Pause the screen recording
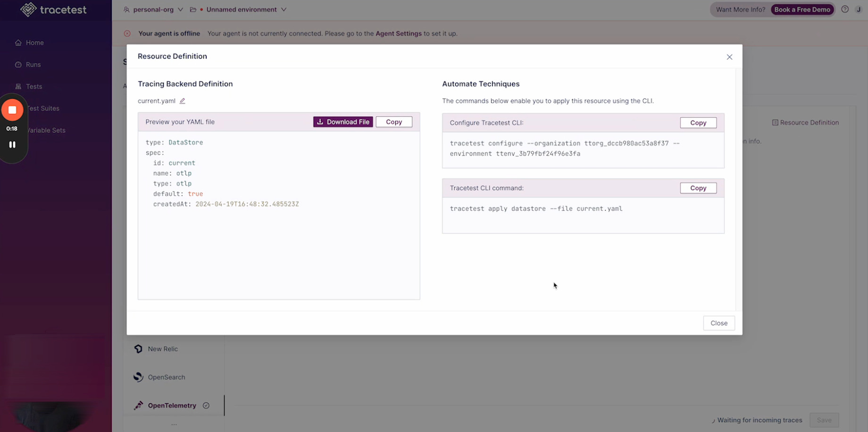Image resolution: width=868 pixels, height=432 pixels. click(12, 145)
